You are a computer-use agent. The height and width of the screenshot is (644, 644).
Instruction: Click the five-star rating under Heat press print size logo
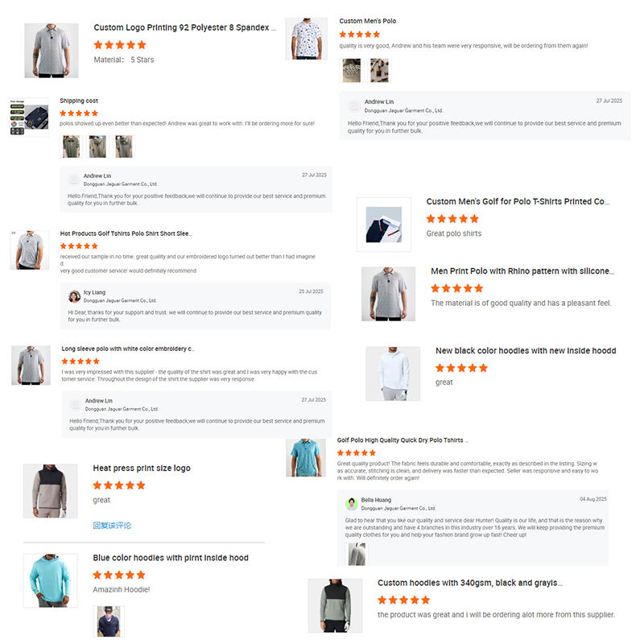(119, 485)
